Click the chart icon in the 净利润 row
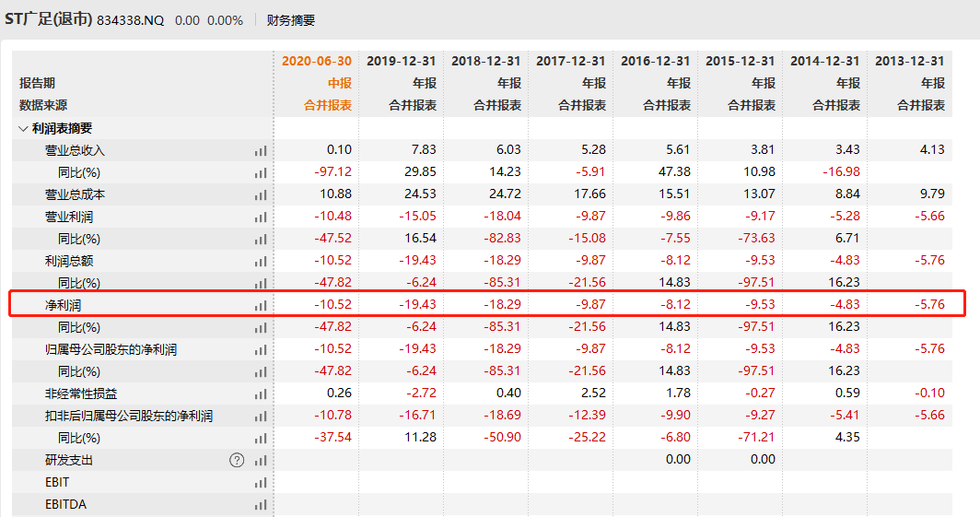 pyautogui.click(x=261, y=305)
